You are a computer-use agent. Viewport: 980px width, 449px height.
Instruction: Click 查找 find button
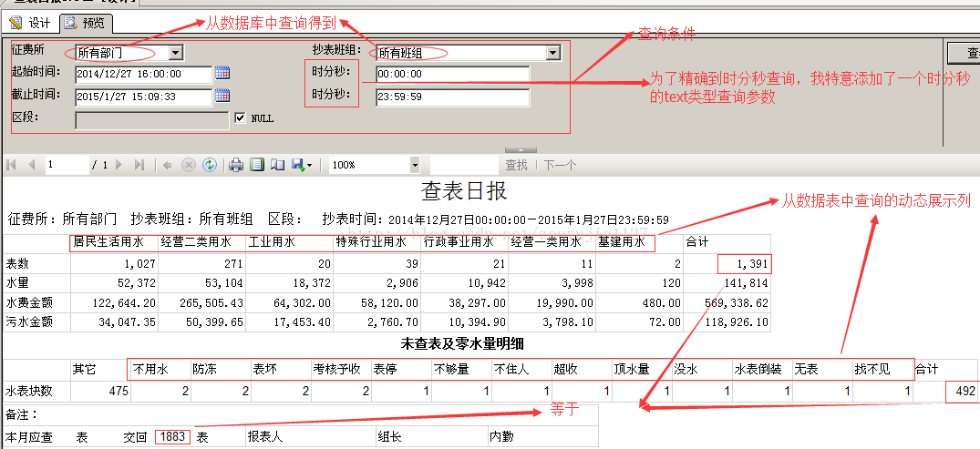pyautogui.click(x=516, y=165)
